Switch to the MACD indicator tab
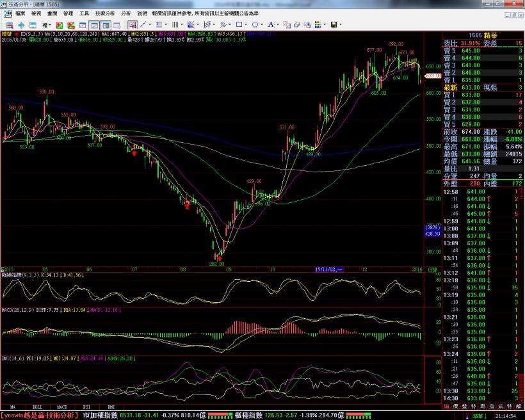This screenshot has width=525, height=420. click(62, 407)
